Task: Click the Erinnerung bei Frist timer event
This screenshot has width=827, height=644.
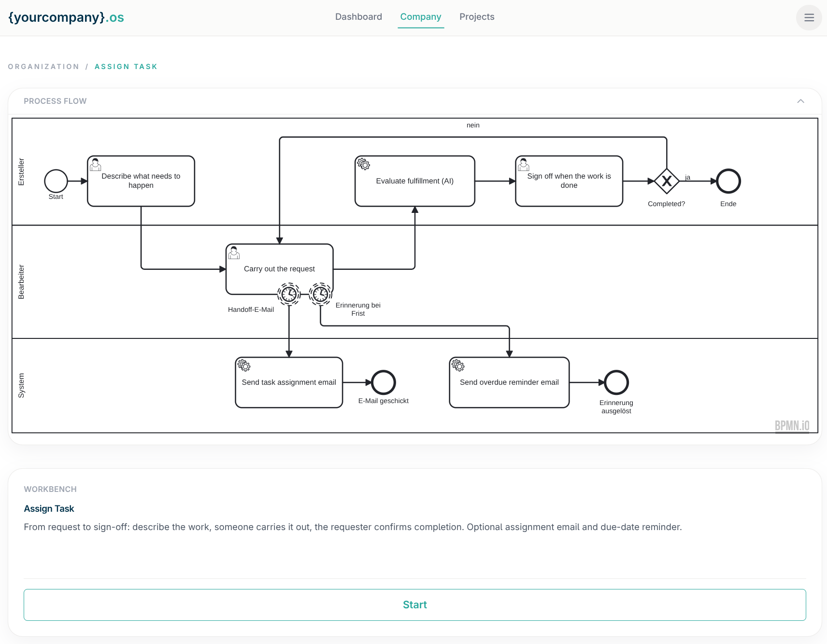Action: click(x=320, y=294)
